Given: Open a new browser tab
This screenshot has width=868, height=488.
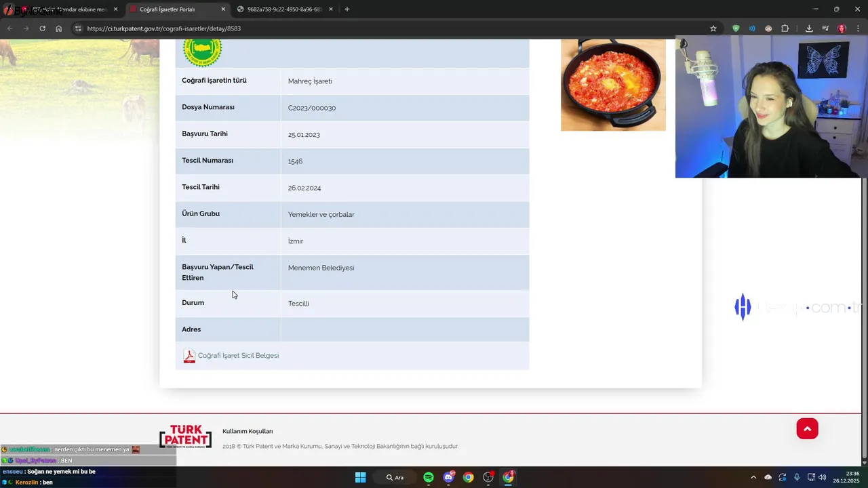Looking at the screenshot, I should 347,9.
